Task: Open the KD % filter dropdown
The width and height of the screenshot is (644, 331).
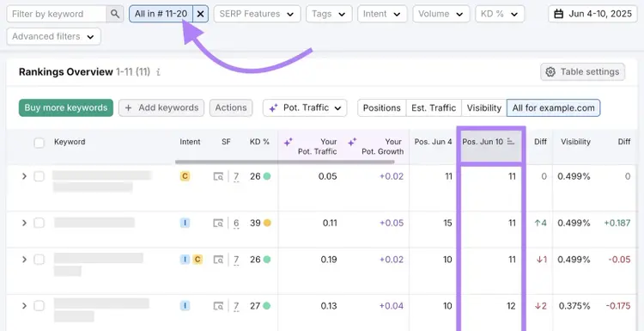Action: pyautogui.click(x=500, y=14)
